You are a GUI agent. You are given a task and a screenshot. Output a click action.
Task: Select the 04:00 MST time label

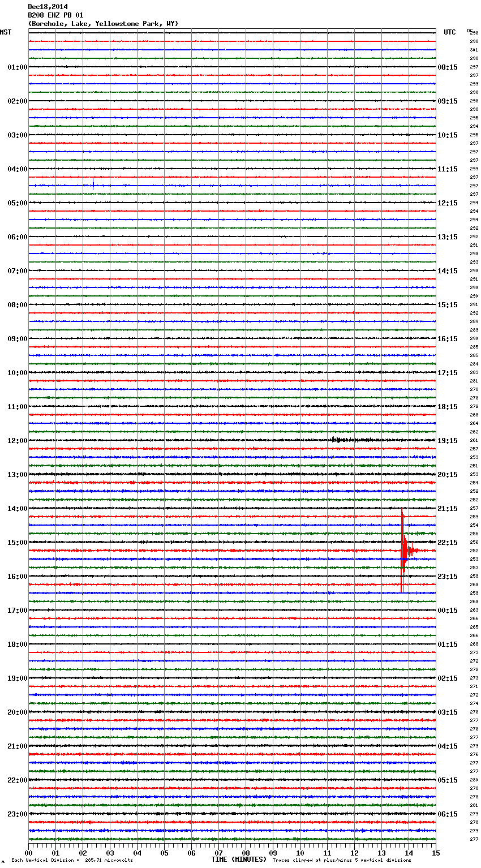18,169
